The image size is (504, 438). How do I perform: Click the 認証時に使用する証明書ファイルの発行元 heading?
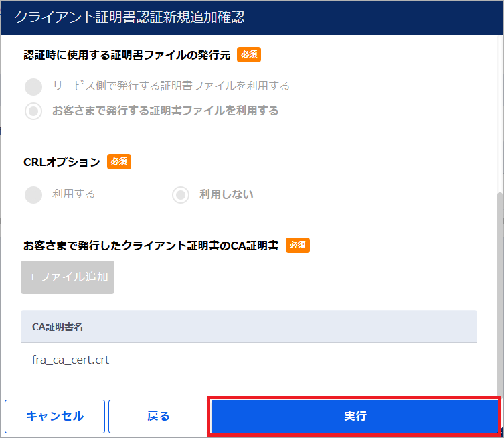tap(127, 55)
